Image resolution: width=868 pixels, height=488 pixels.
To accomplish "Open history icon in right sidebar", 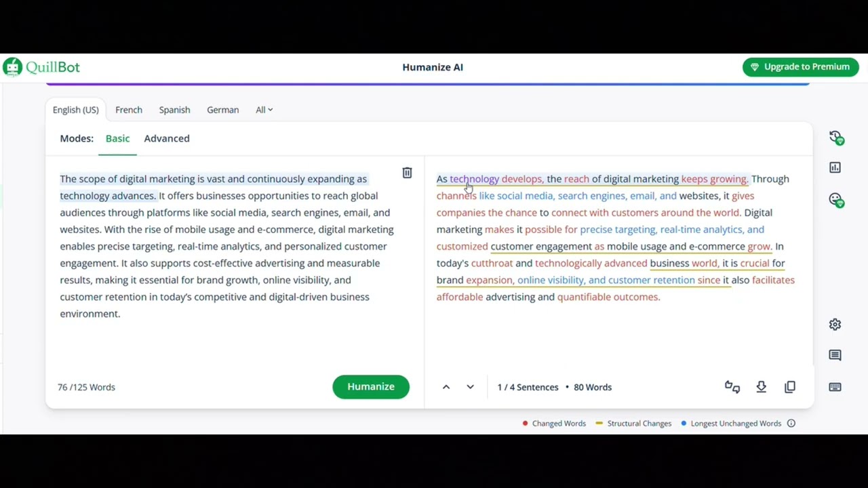I will click(836, 138).
